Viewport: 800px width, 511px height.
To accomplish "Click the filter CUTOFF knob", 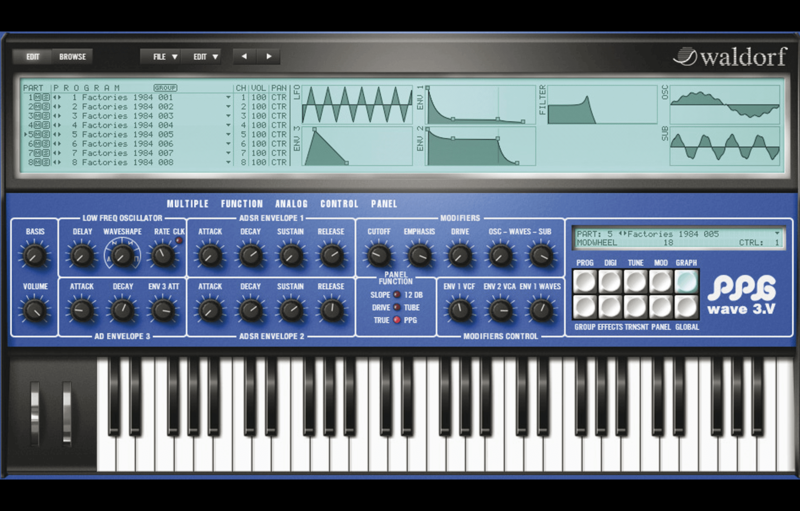I will point(379,255).
